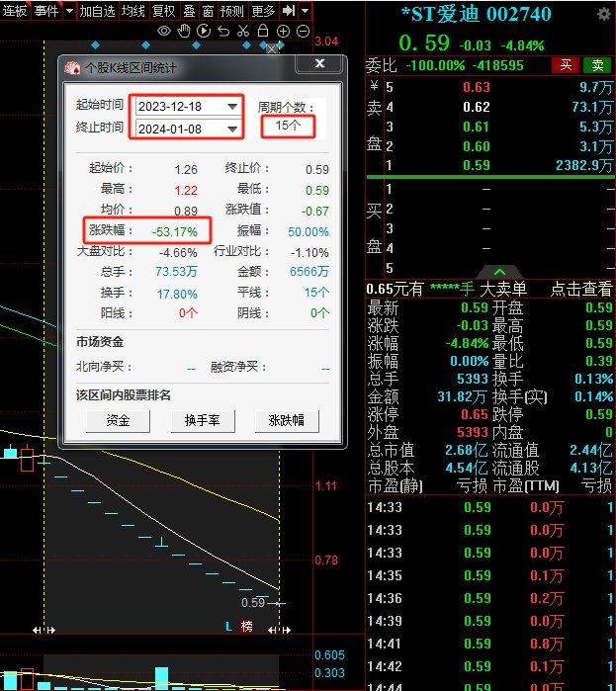Click sell level 4 price 0.62
This screenshot has width=616, height=691.
click(x=477, y=107)
